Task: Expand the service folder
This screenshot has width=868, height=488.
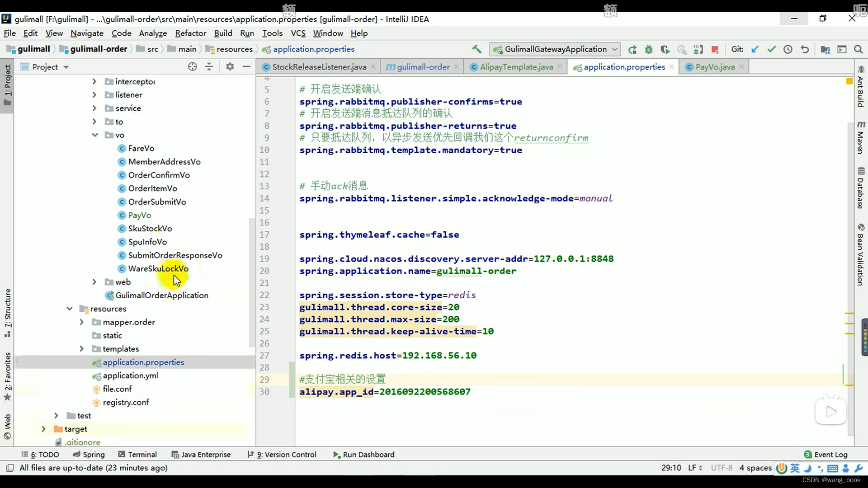Action: [x=94, y=108]
